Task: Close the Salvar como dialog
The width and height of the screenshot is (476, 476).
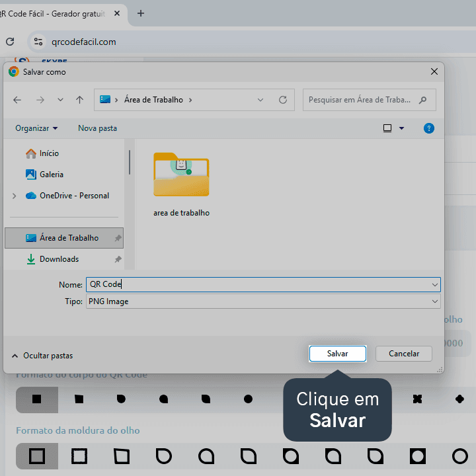Action: point(434,71)
